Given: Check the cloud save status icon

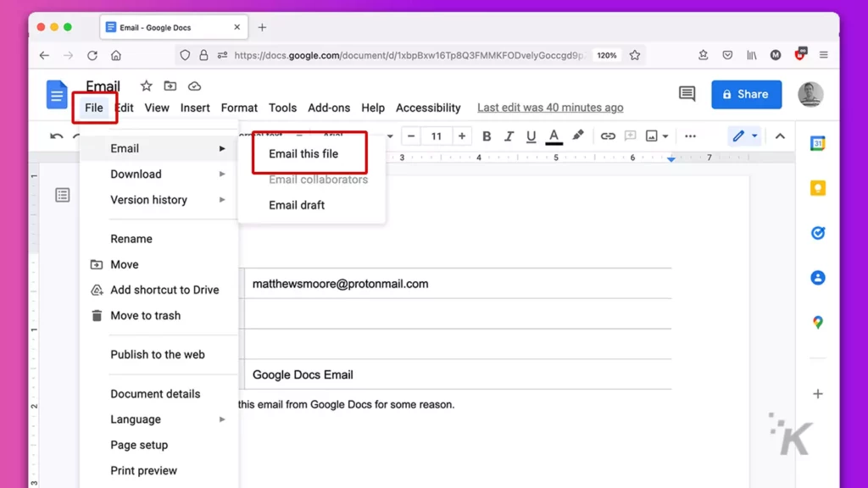Looking at the screenshot, I should pos(194,86).
